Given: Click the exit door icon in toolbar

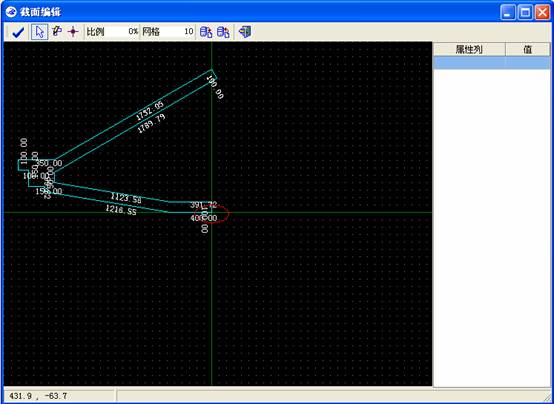Looking at the screenshot, I should pos(245,32).
